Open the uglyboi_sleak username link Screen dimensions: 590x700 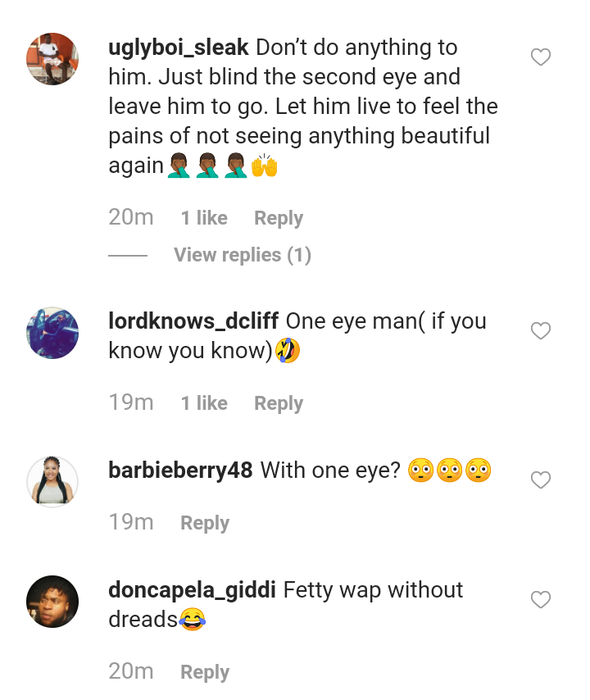pyautogui.click(x=179, y=48)
